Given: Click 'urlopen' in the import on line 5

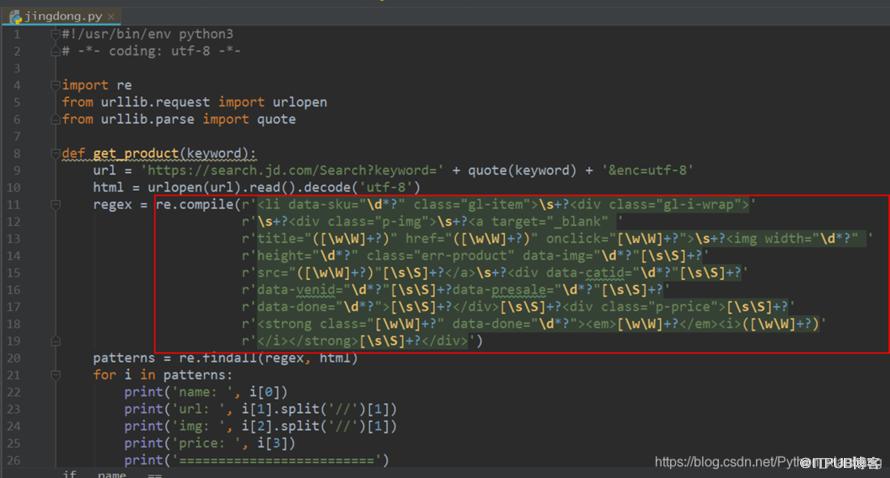Looking at the screenshot, I should [300, 102].
